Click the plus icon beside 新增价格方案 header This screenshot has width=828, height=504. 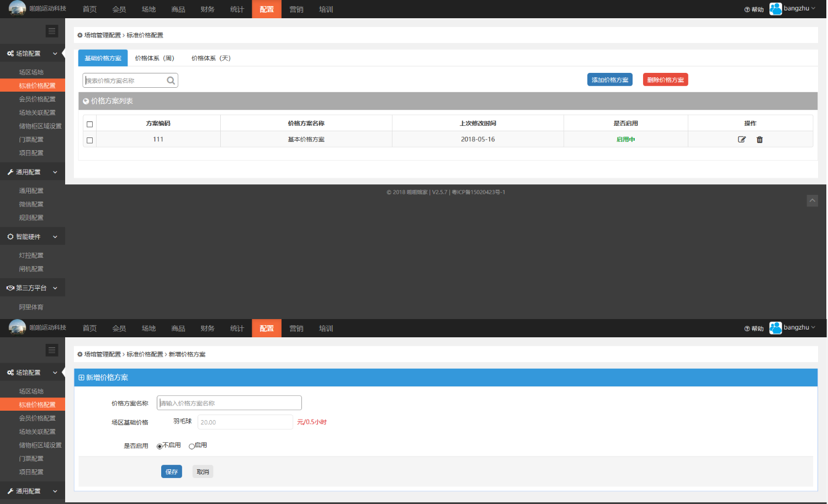(81, 378)
